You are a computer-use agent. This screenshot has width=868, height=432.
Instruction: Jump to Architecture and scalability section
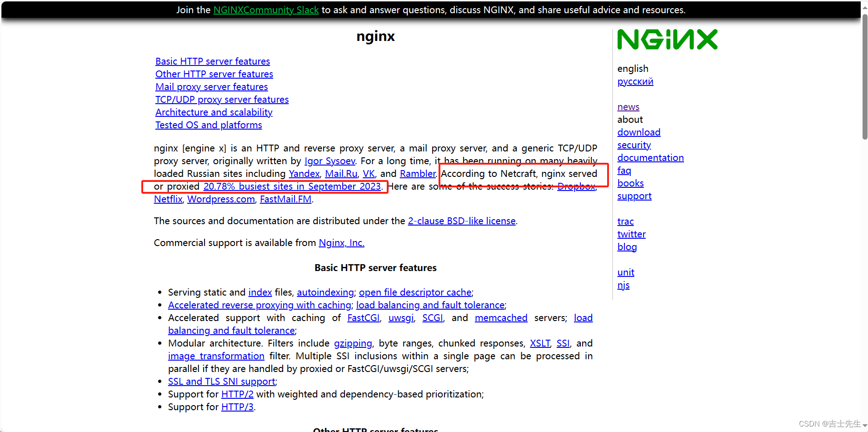[214, 112]
